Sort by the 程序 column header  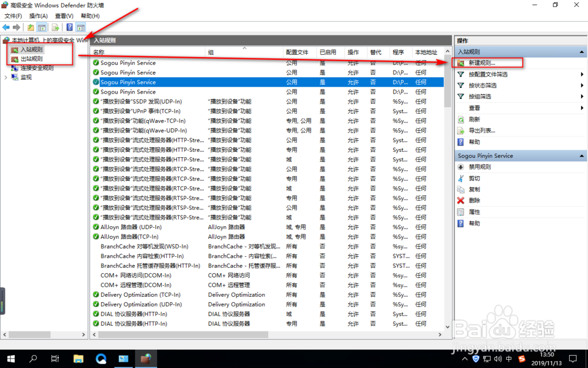click(x=400, y=52)
